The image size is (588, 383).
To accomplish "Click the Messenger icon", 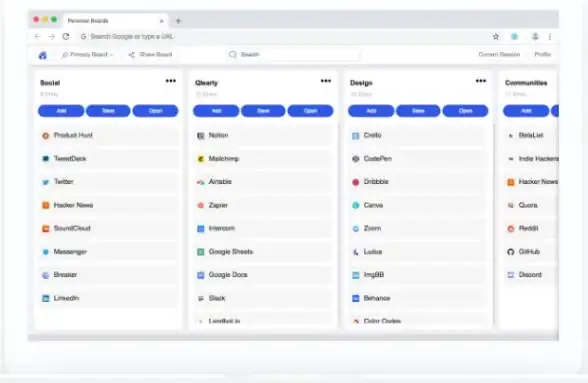I will point(46,252).
